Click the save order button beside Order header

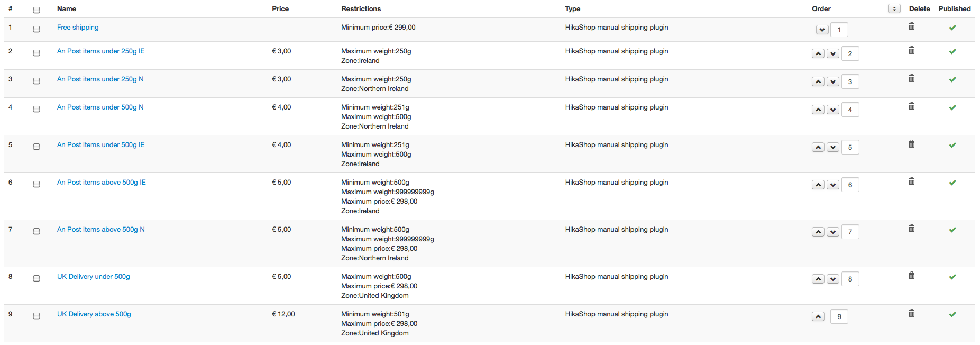(894, 8)
